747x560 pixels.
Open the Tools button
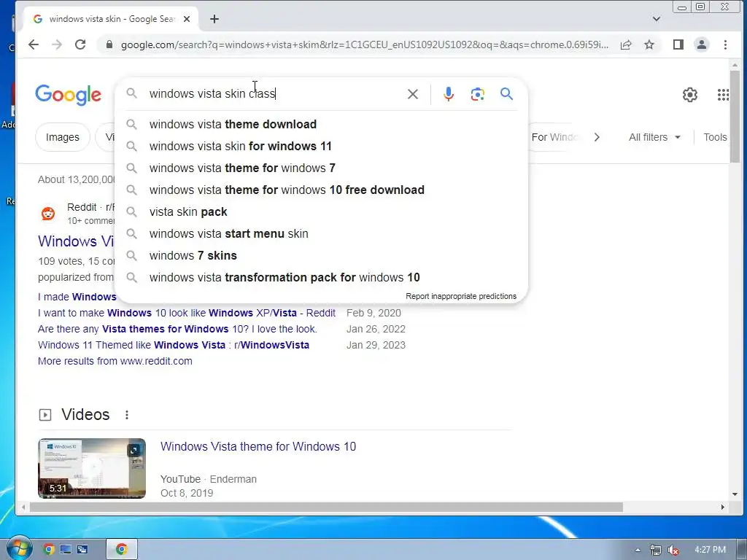click(x=715, y=137)
